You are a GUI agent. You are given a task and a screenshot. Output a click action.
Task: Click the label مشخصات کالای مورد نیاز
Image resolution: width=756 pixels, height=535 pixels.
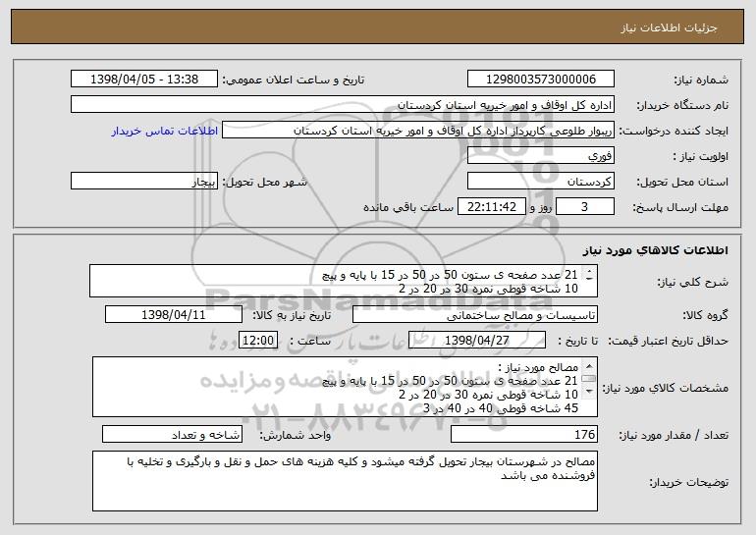point(666,388)
